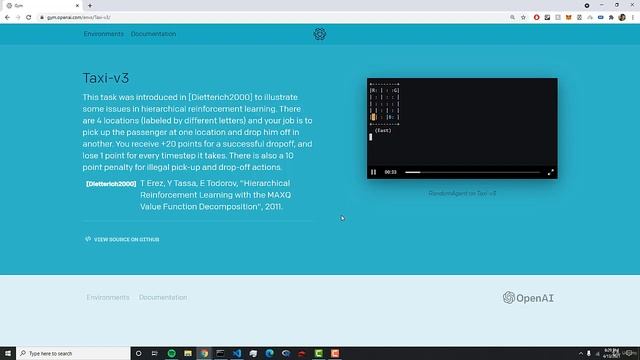Show hidden system tray icons
640x360 pixels.
click(x=580, y=353)
